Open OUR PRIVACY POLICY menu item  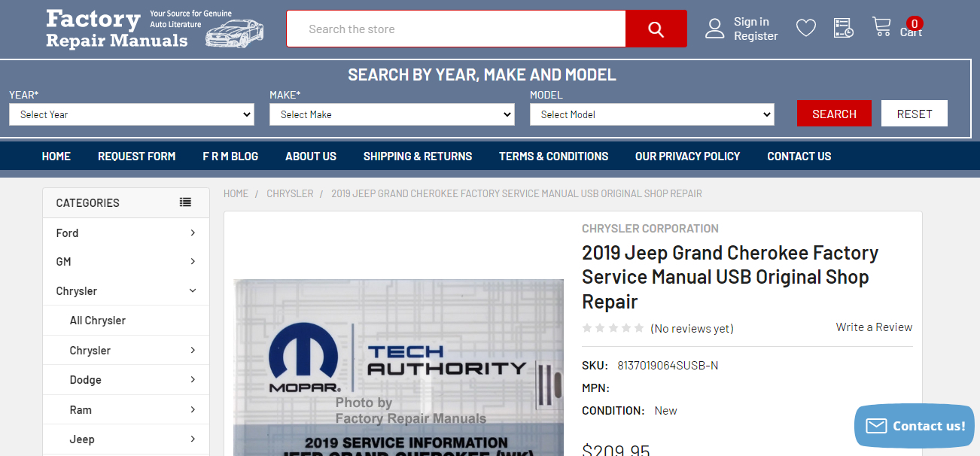pos(688,157)
